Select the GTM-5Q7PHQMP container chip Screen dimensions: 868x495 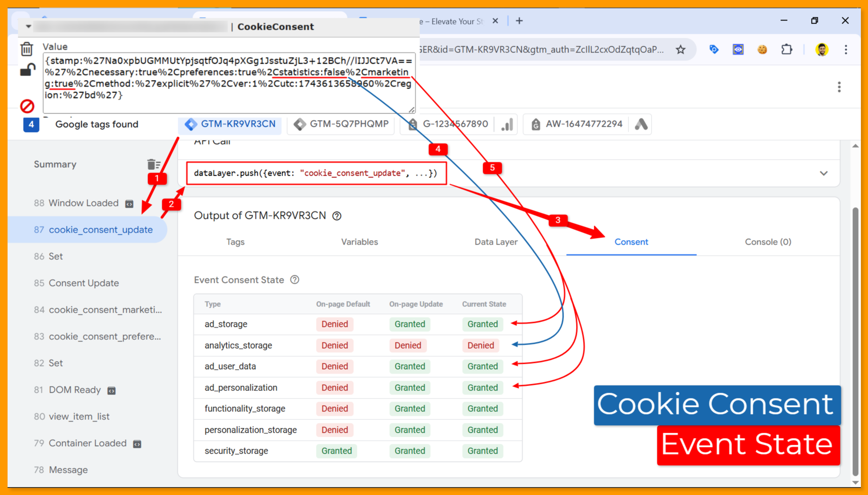click(341, 124)
